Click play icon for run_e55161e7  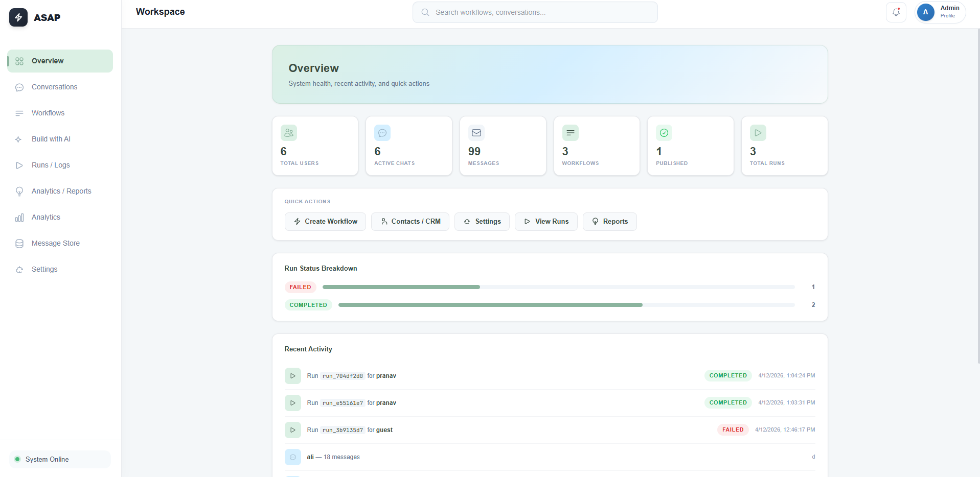click(x=293, y=403)
